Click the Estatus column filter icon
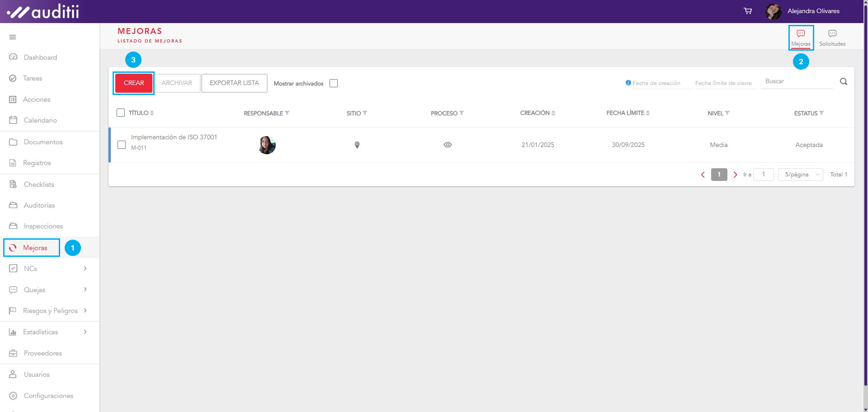The width and height of the screenshot is (868, 412). (821, 113)
